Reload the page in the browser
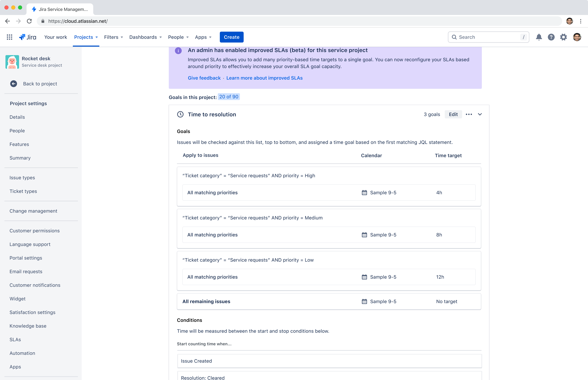This screenshot has height=380, width=588. (x=29, y=21)
